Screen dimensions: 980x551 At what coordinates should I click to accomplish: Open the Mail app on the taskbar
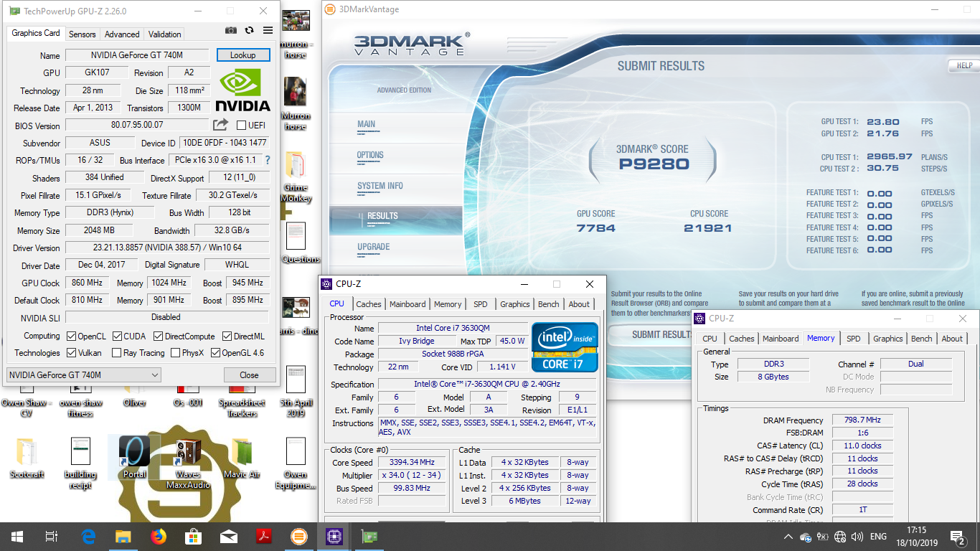(229, 537)
